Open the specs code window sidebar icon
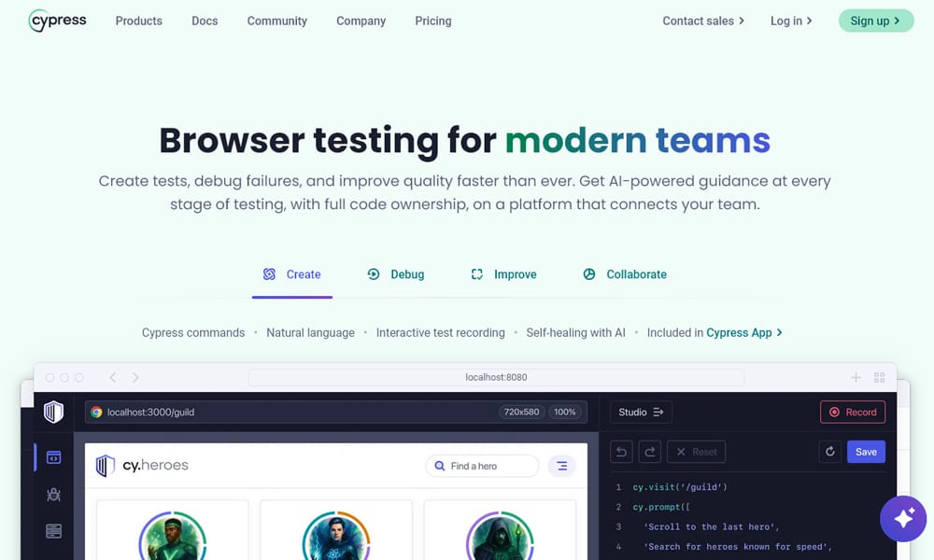The image size is (934, 560). [x=53, y=457]
